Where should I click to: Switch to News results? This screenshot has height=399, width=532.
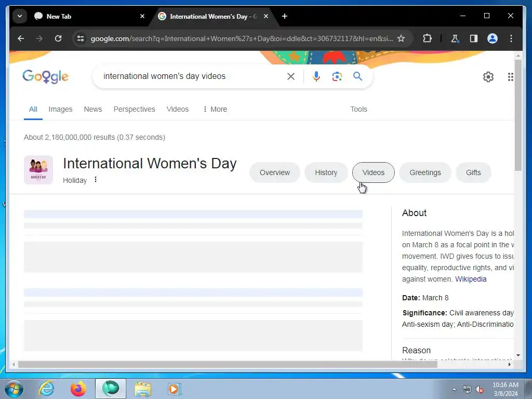[x=93, y=109]
